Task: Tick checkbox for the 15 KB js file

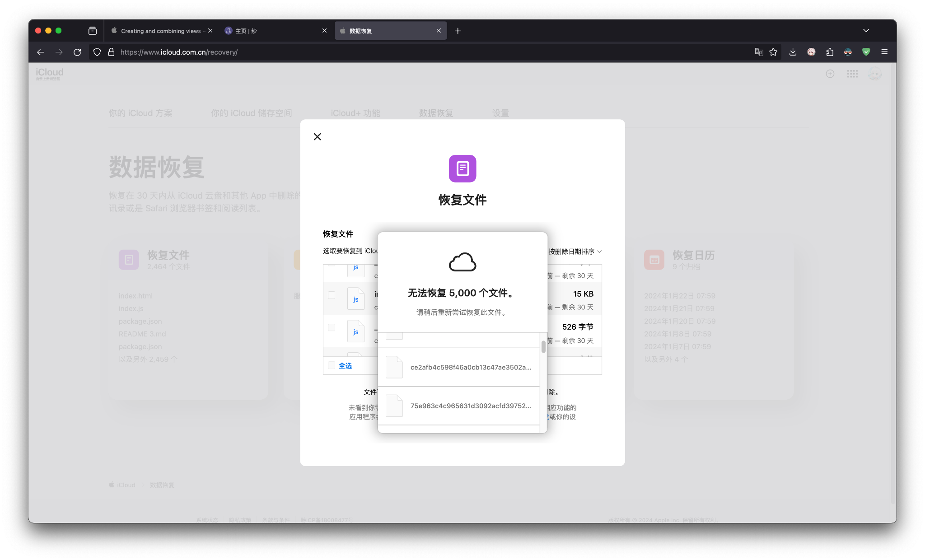Action: point(332,295)
